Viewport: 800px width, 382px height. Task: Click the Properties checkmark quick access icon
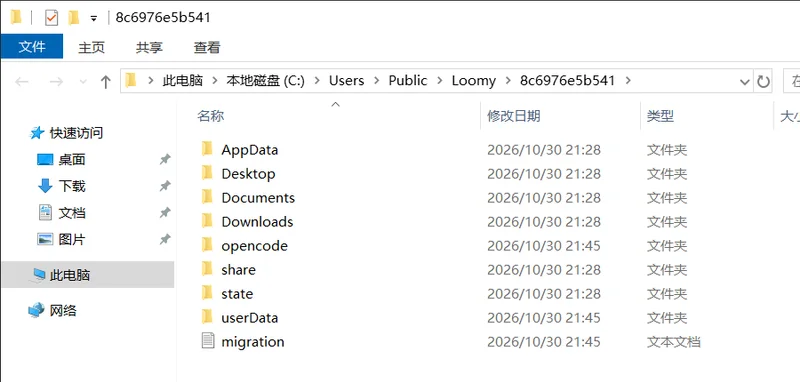52,18
